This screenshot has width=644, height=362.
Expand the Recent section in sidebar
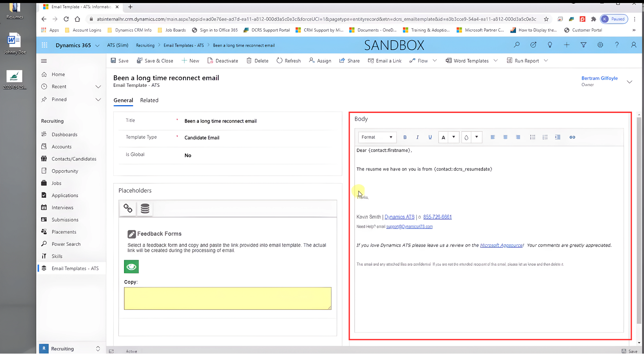98,87
